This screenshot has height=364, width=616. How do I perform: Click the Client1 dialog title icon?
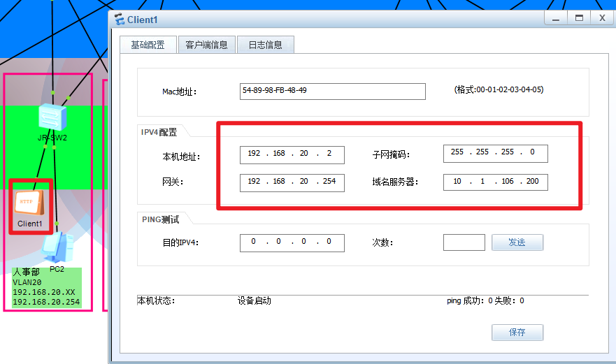point(119,20)
